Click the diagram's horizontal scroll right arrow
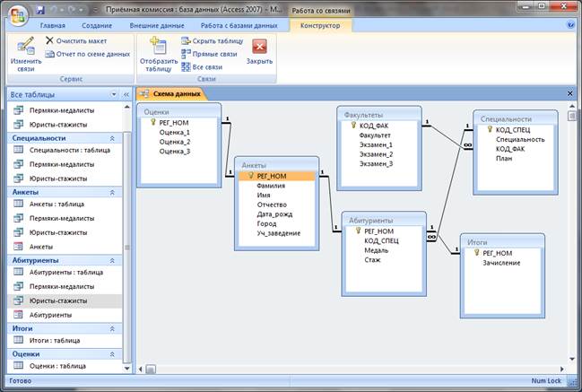The width and height of the screenshot is (582, 392). pos(562,369)
